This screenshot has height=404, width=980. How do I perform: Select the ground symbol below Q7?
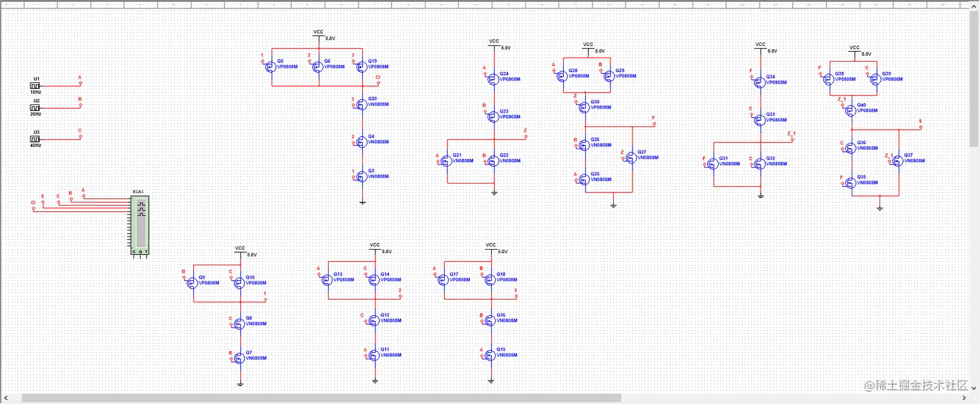240,385
